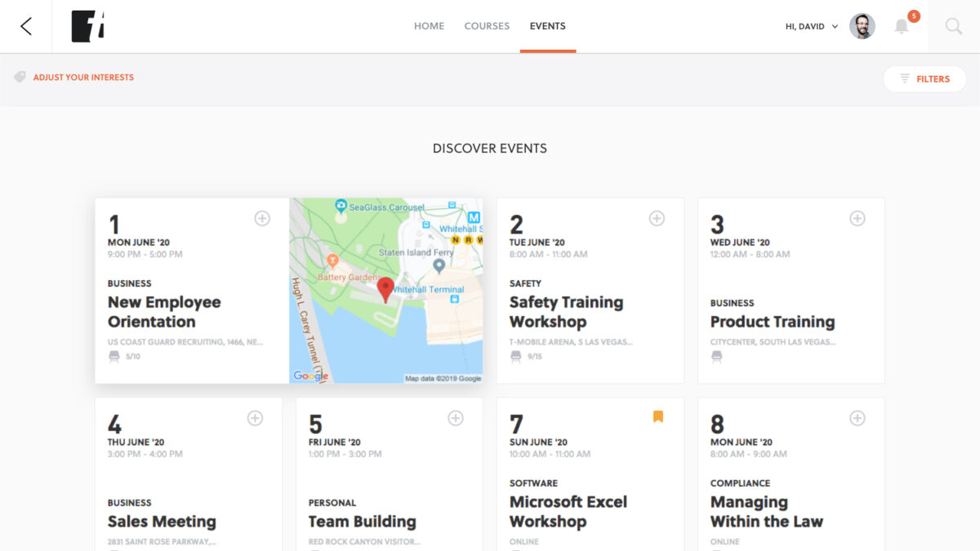Click the SeaGlass Carousel map marker
Screen dimensions: 980x551
(x=341, y=207)
